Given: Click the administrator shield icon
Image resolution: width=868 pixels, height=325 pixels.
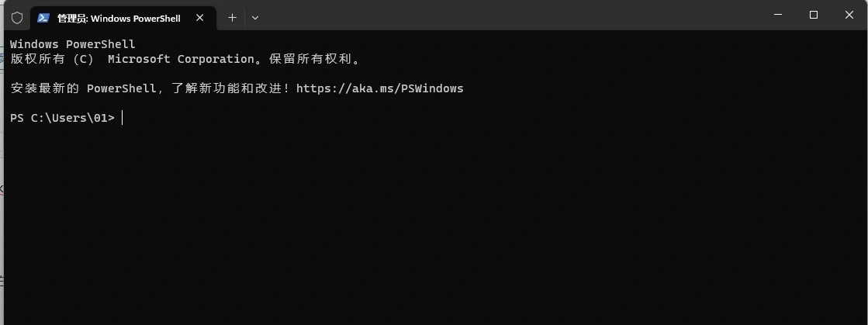Looking at the screenshot, I should [17, 18].
